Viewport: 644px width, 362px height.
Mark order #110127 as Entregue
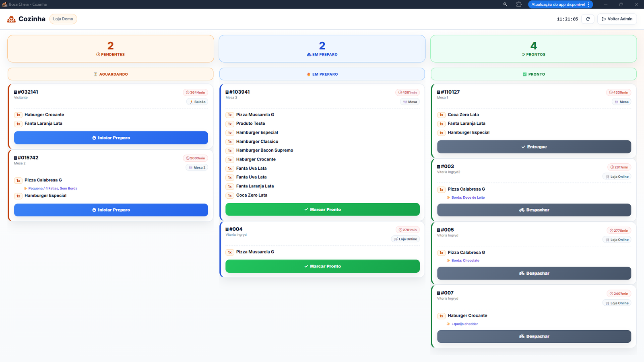pyautogui.click(x=534, y=147)
